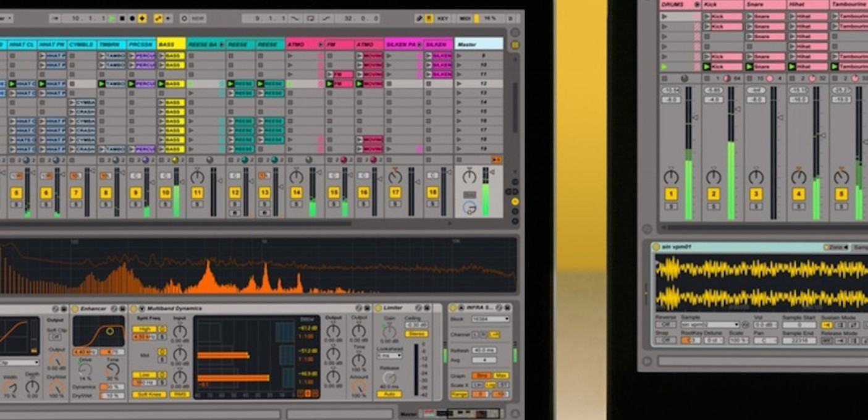Screen dimensions: 868x420
Task: Click the stop button in the transport bar
Action: click(x=122, y=19)
